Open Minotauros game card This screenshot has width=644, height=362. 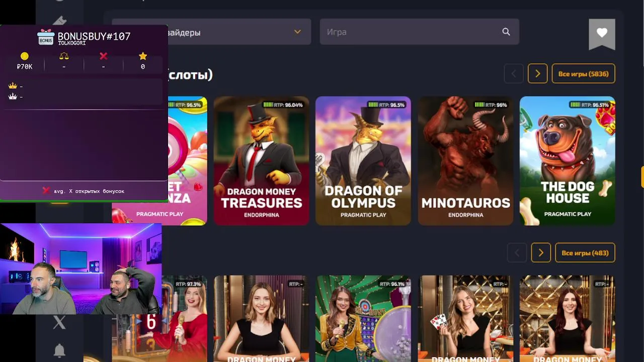point(466,161)
